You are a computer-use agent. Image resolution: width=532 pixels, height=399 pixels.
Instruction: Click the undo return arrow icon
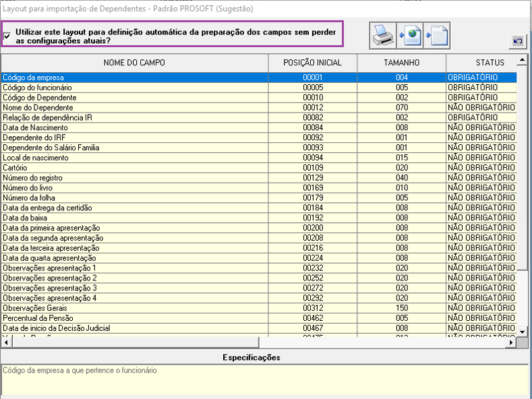click(x=518, y=41)
